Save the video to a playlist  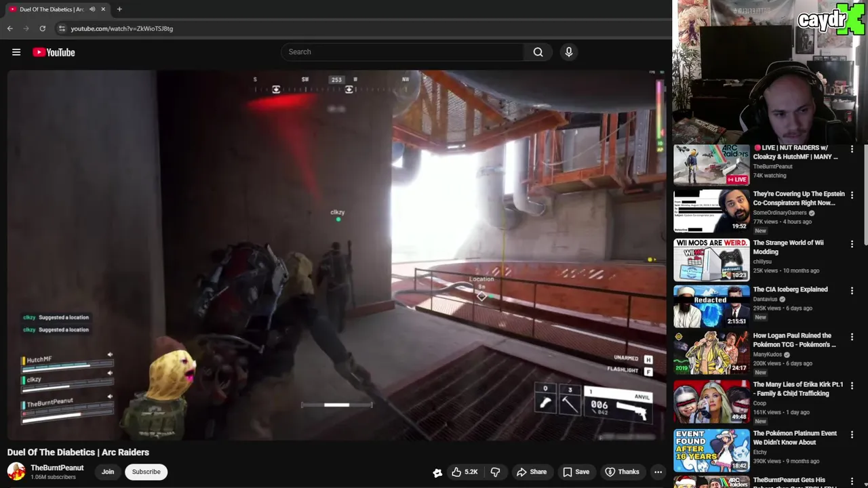coord(576,472)
